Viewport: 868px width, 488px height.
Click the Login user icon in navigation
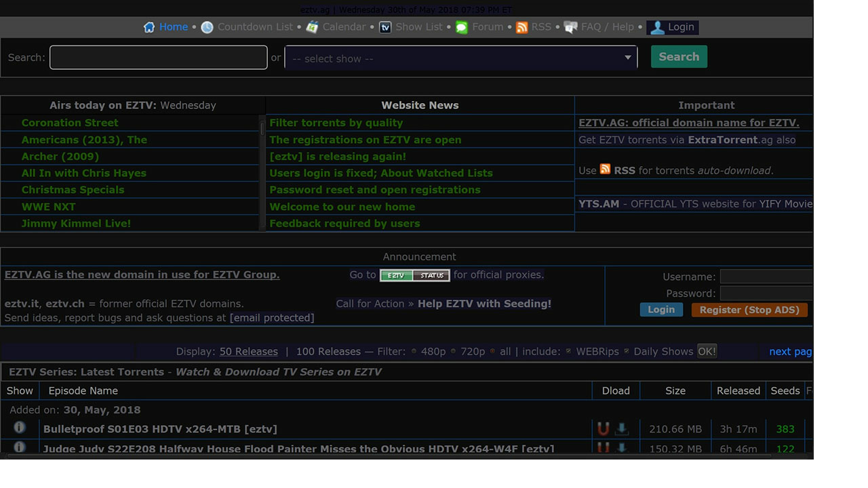coord(656,28)
